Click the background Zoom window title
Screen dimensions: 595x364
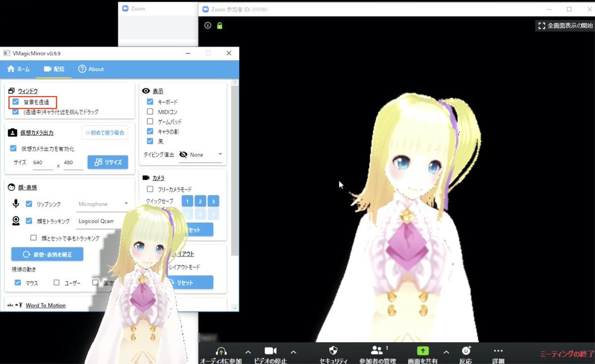[138, 8]
